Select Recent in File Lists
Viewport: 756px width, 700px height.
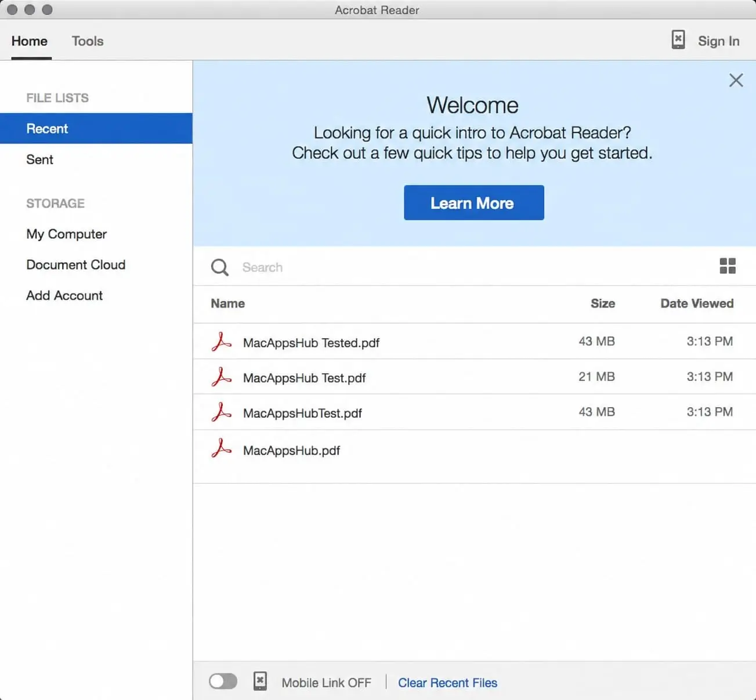96,128
